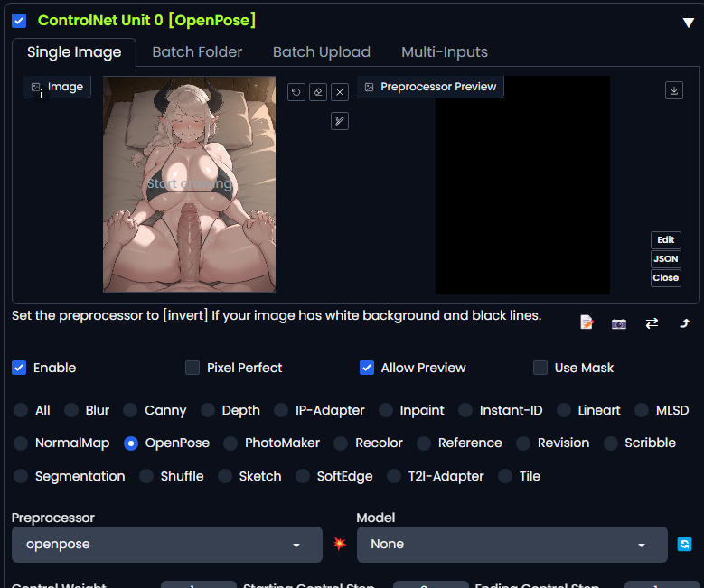Select the Segmentation control type
Image resolution: width=704 pixels, height=588 pixels.
pos(21,476)
